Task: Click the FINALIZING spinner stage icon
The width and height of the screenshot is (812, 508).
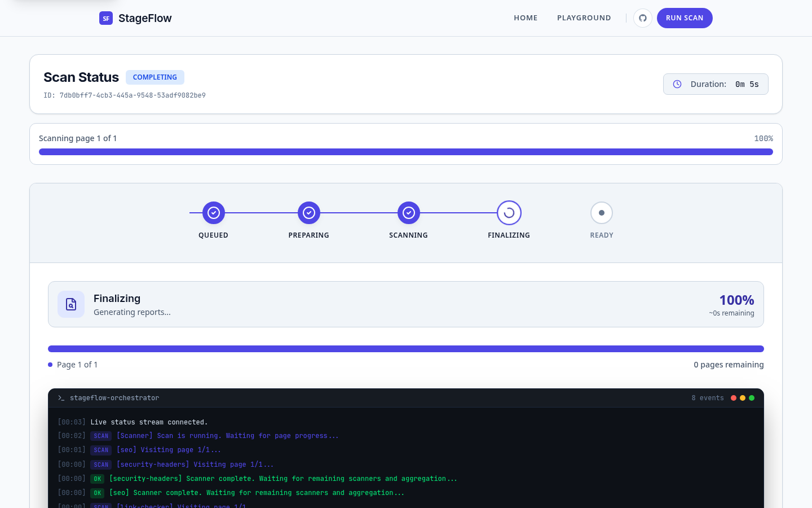Action: [x=509, y=213]
